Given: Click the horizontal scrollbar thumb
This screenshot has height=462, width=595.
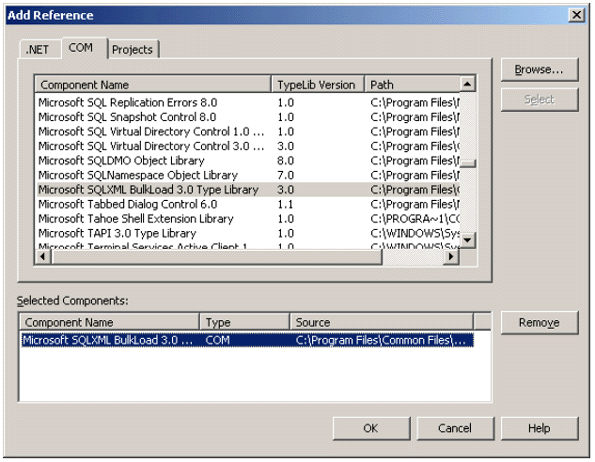Looking at the screenshot, I should [217, 256].
